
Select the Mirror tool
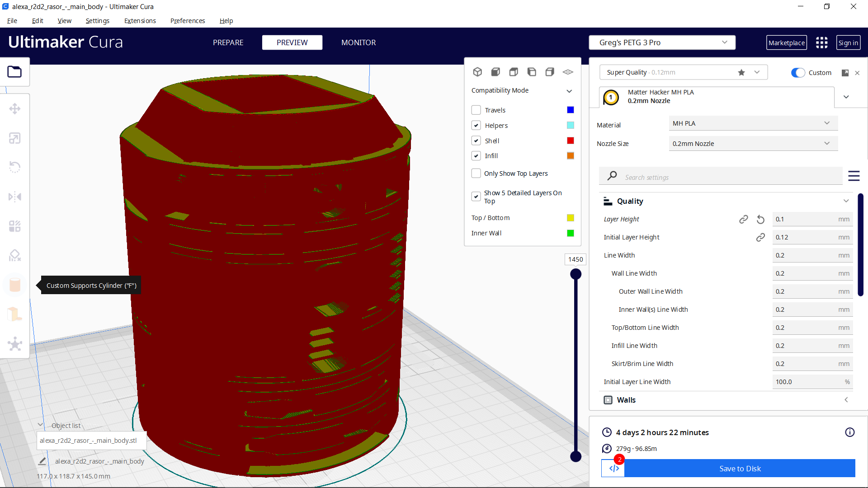coord(15,196)
